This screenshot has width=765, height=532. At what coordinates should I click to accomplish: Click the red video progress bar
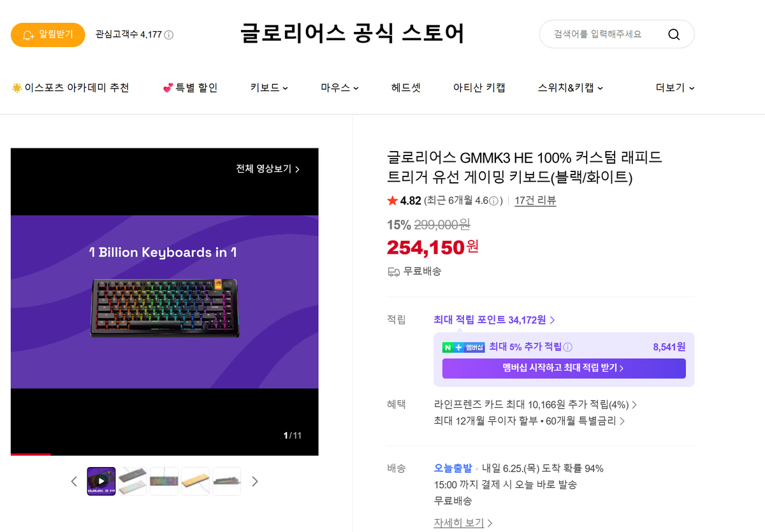pyautogui.click(x=31, y=454)
